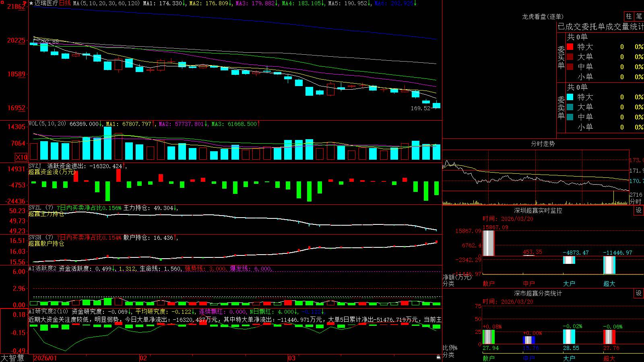Open the VOL(5,10,20) indicator selector
The width and height of the screenshot is (644, 362).
(47, 124)
